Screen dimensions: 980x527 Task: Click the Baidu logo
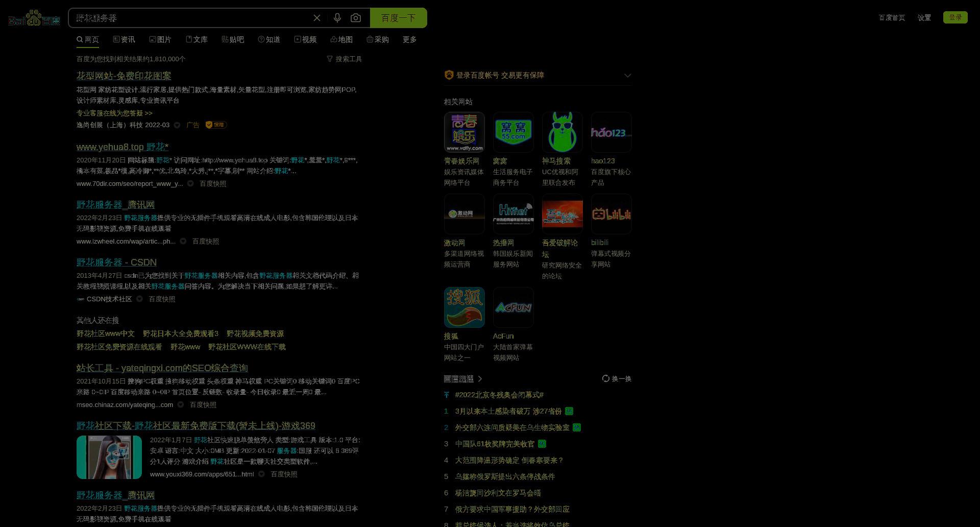34,18
